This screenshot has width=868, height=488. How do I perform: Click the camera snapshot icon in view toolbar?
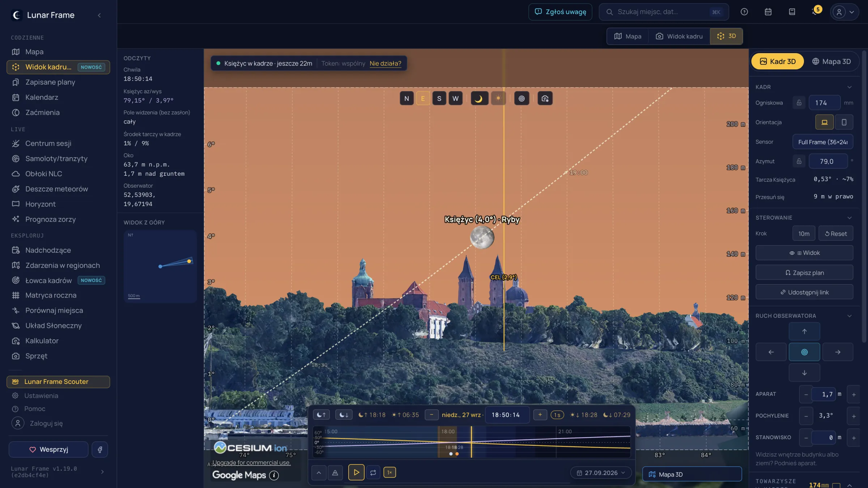pyautogui.click(x=545, y=98)
